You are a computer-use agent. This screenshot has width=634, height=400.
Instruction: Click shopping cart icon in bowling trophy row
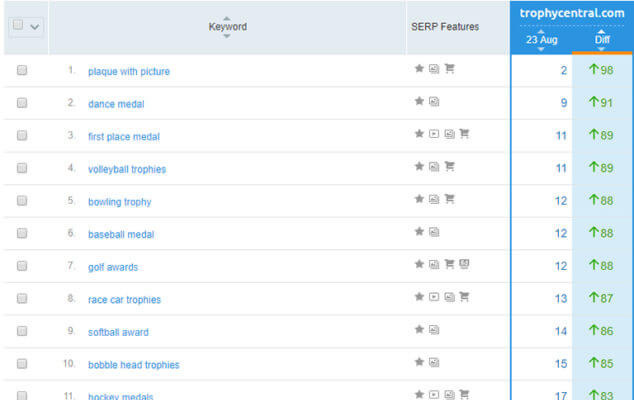click(x=449, y=199)
